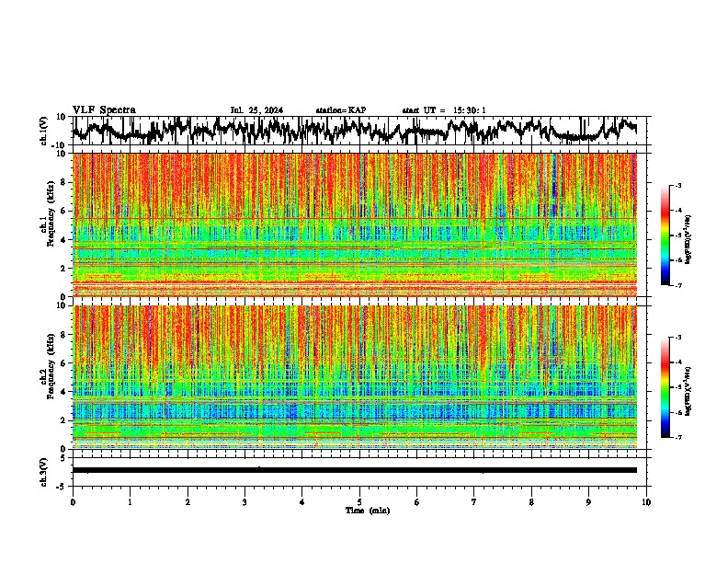The image size is (728, 563).
Task: Click the ch.1(V) waveform axis label
Action: click(44, 131)
